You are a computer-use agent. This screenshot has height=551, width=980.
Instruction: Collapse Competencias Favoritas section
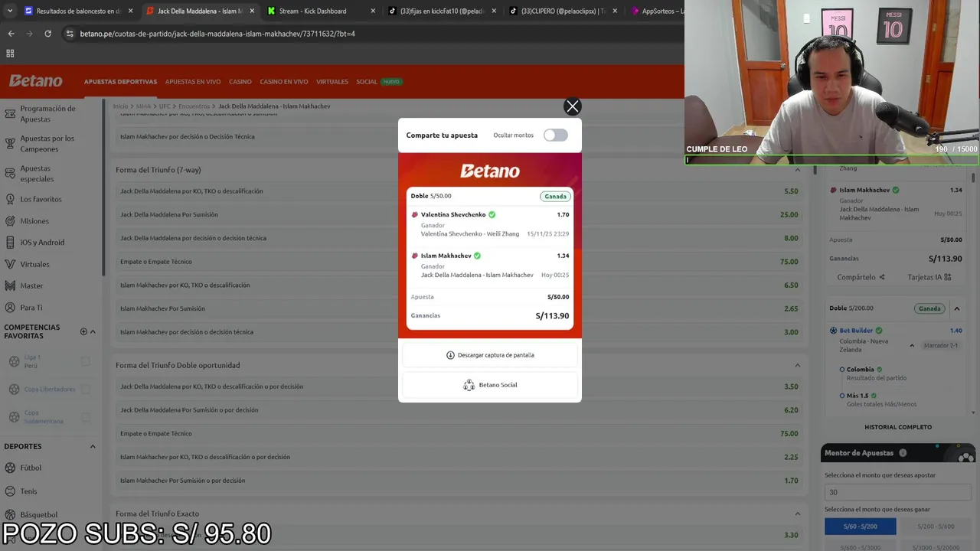pyautogui.click(x=93, y=331)
